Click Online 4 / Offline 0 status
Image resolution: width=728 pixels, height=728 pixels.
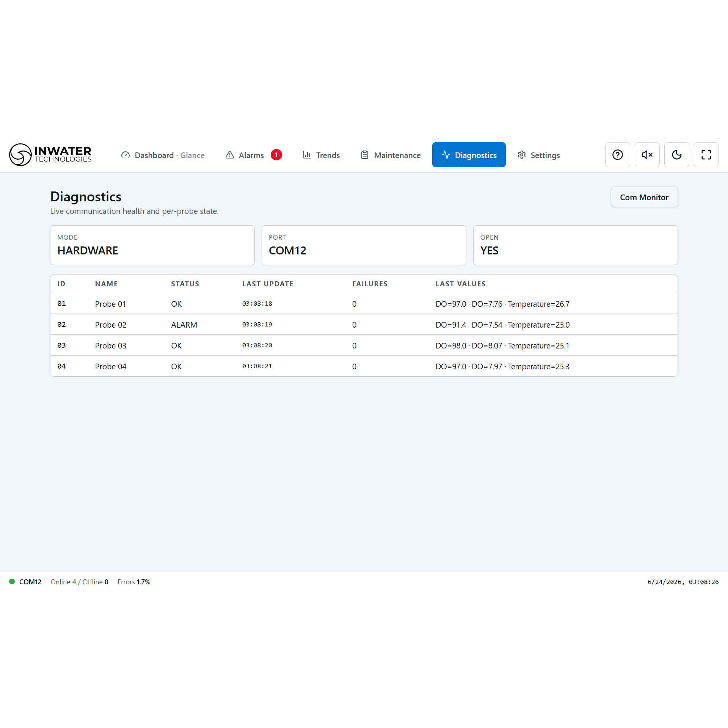point(79,582)
